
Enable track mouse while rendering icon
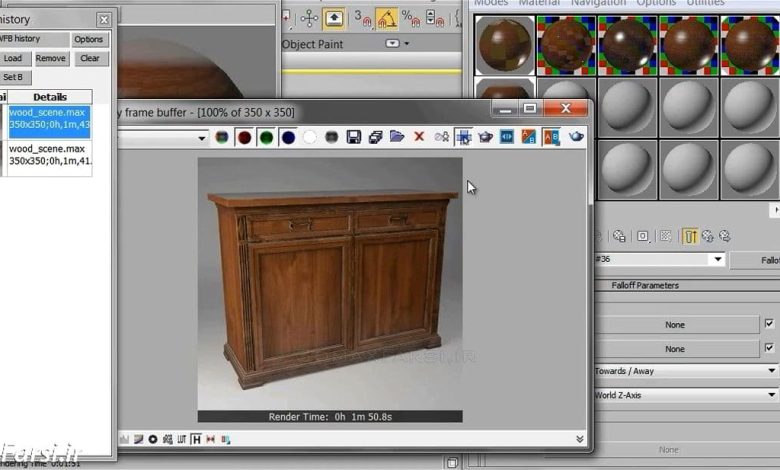[464, 137]
